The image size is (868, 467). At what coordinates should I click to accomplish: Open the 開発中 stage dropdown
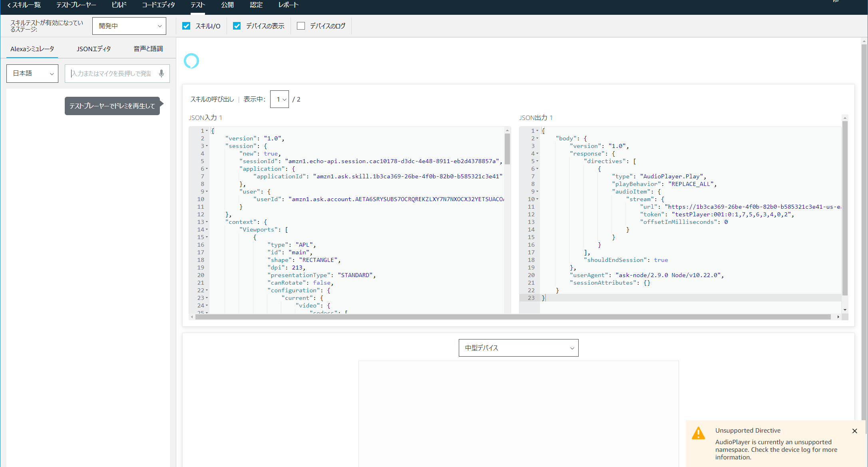(129, 26)
